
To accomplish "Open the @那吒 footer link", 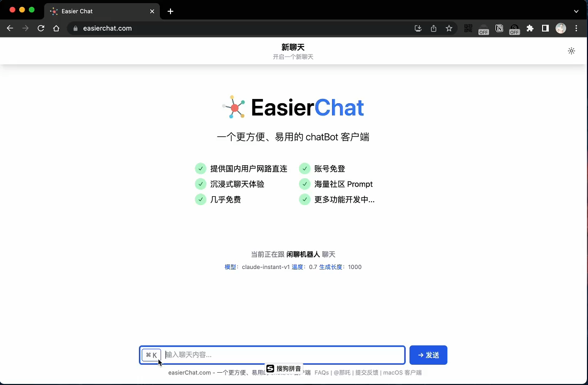I will click(342, 373).
